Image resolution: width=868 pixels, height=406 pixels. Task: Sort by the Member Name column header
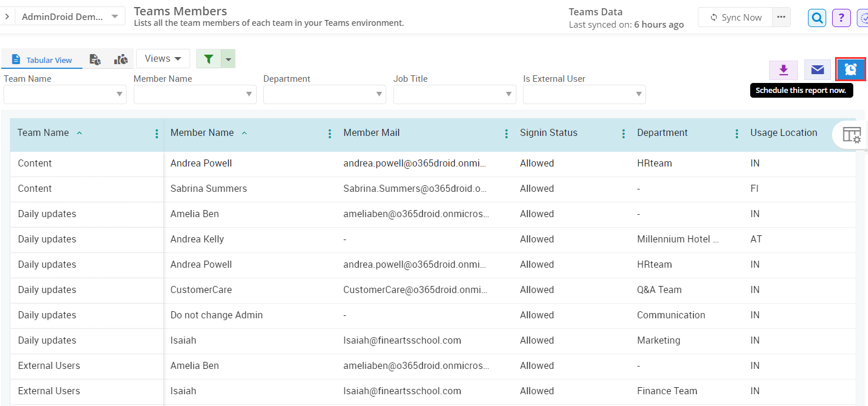202,133
